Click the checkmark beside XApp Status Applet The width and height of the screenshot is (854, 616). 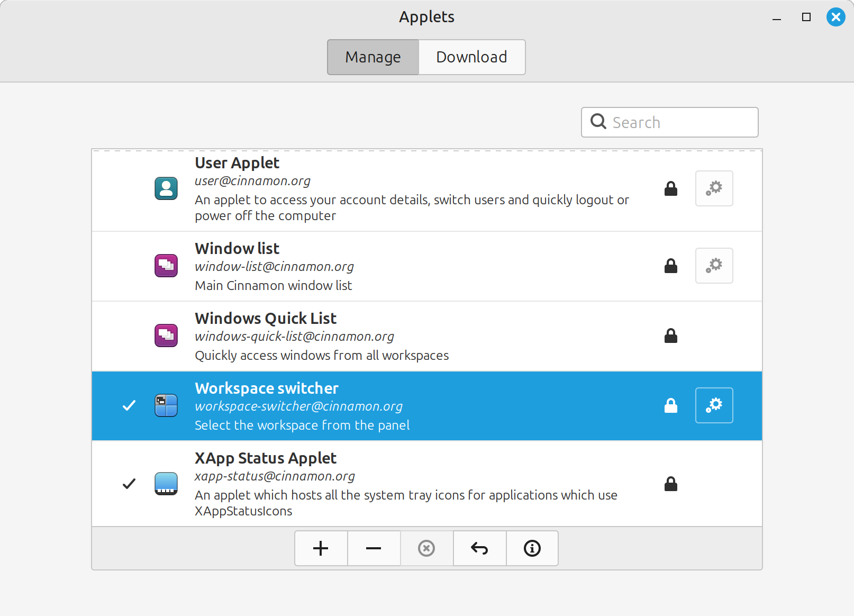(129, 484)
